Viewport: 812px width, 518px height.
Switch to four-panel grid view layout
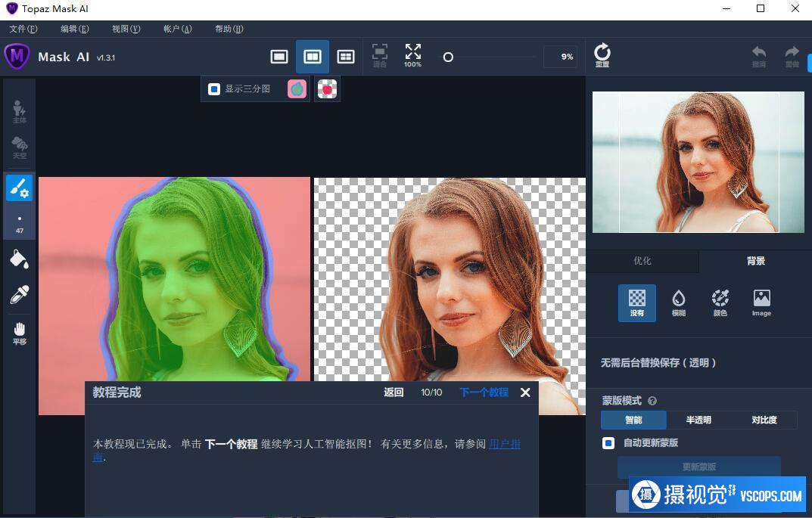tap(345, 57)
